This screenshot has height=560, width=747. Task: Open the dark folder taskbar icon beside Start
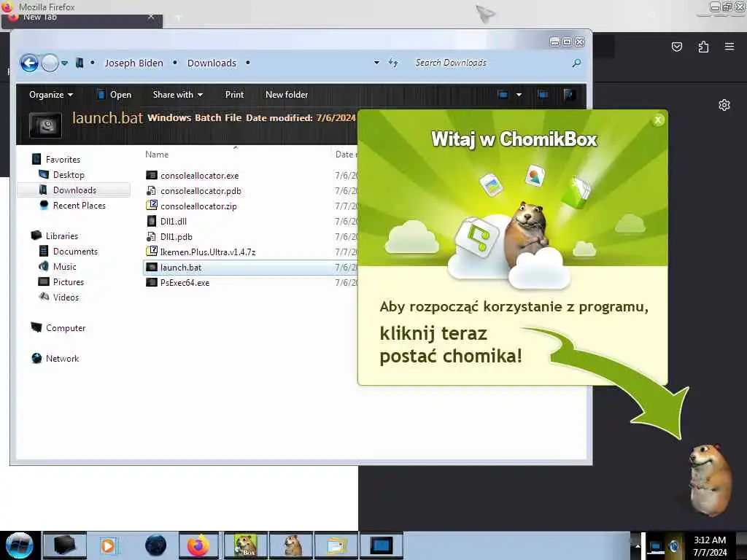coord(65,545)
